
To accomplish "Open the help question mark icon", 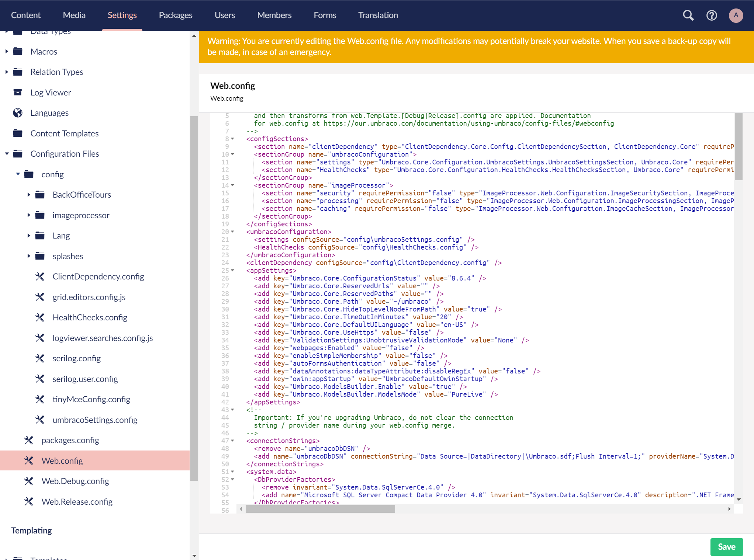I will coord(712,15).
